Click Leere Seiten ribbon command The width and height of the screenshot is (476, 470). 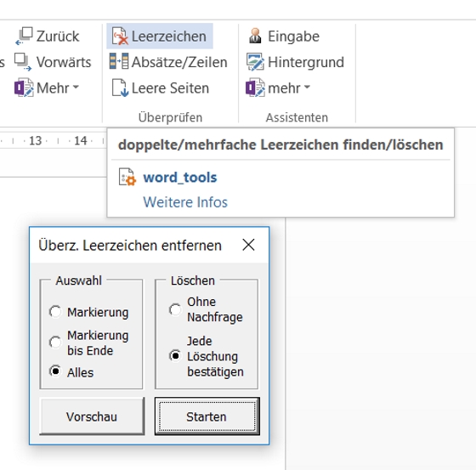click(x=161, y=88)
